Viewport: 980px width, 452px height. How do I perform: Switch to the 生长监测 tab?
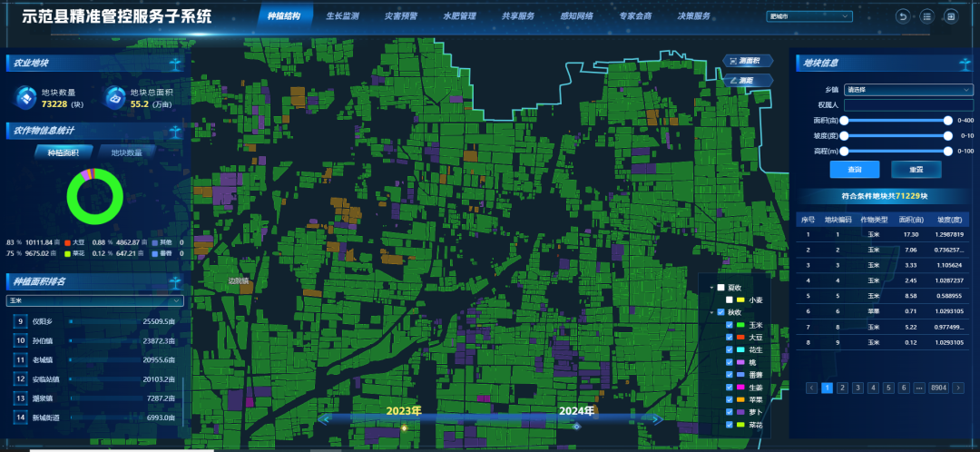point(342,16)
